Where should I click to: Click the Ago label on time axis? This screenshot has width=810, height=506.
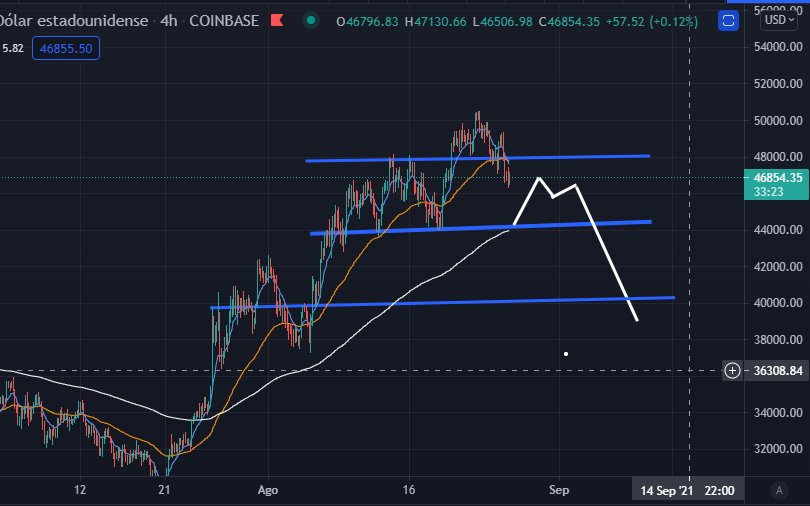268,490
